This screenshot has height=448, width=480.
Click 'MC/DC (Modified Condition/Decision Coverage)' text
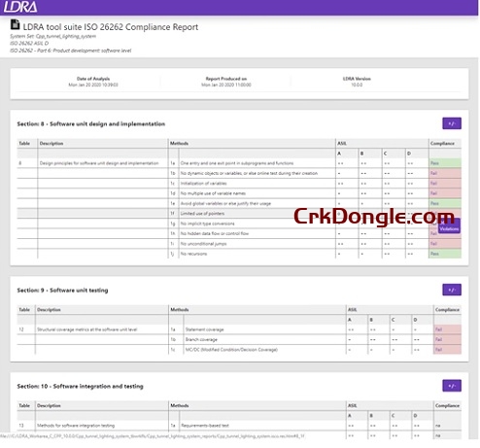point(231,350)
